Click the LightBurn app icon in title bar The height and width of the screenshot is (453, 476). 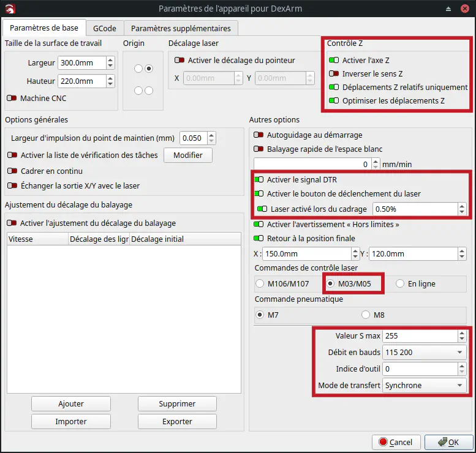tap(10, 9)
